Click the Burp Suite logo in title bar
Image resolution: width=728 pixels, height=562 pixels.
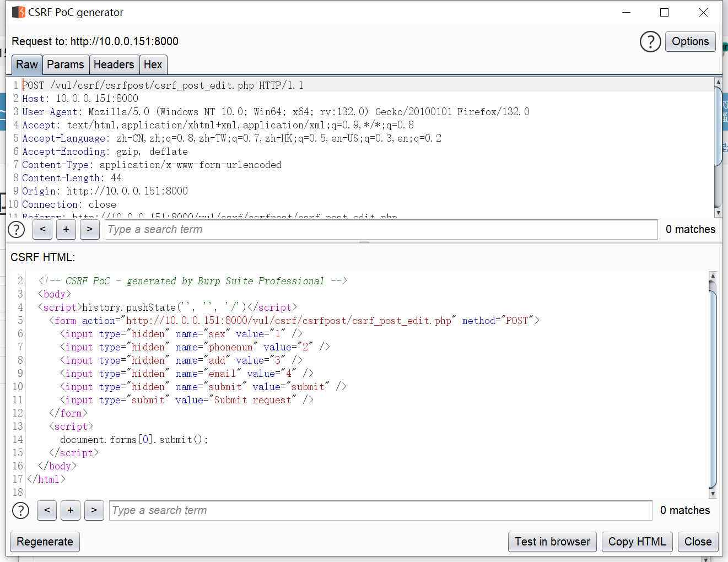18,12
